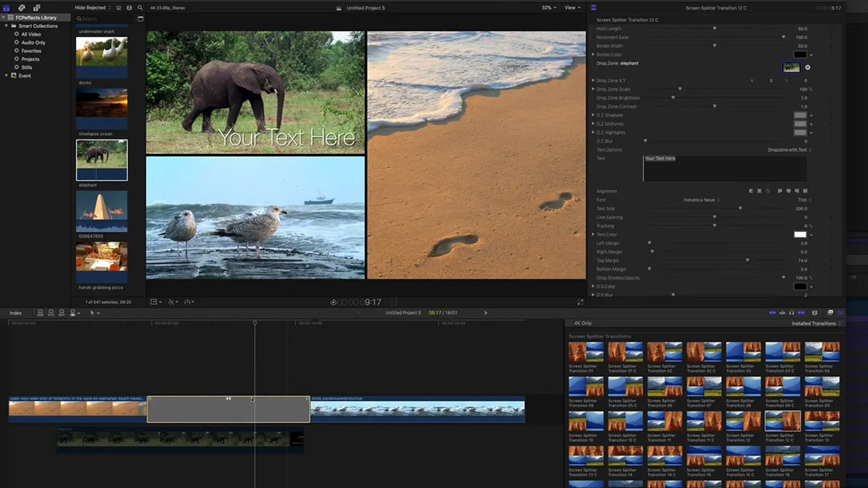868x488 pixels.
Task: Open Dropzone with Text options dropdown
Action: pos(790,150)
